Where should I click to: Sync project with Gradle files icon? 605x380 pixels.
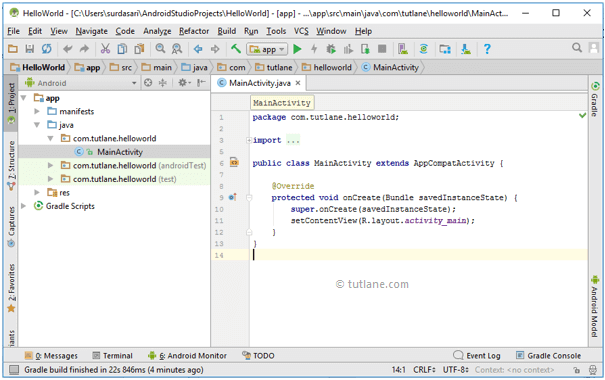(x=424, y=49)
